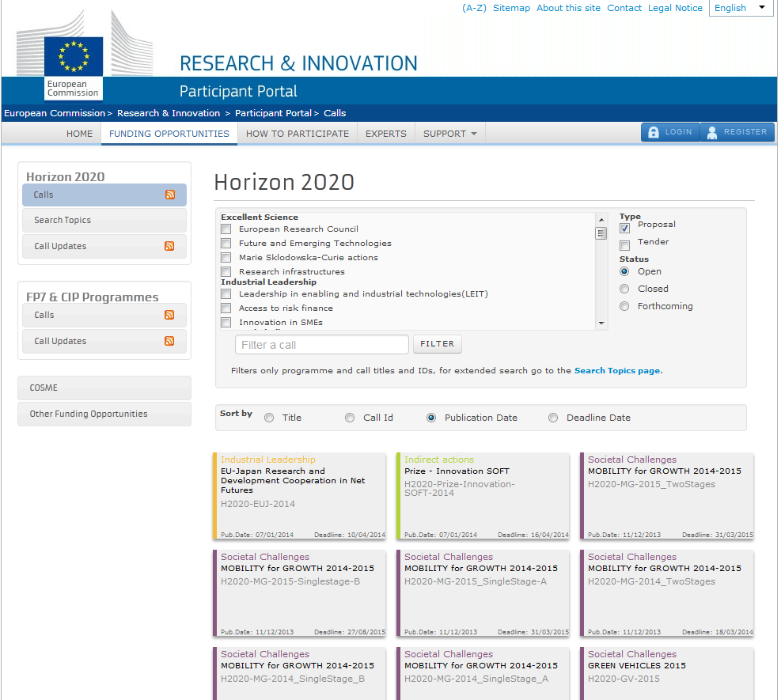781x700 pixels.
Task: Open FP7 & CIP Call Updates item
Action: point(104,341)
